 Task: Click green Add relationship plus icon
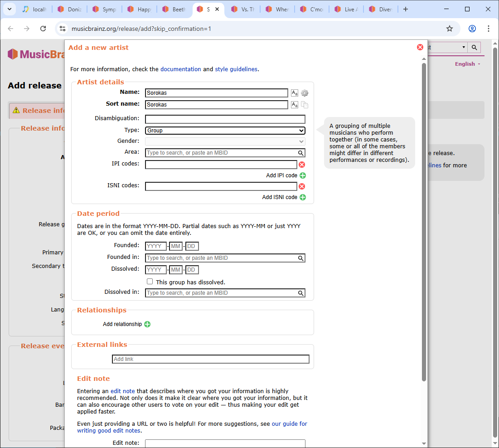click(x=147, y=324)
